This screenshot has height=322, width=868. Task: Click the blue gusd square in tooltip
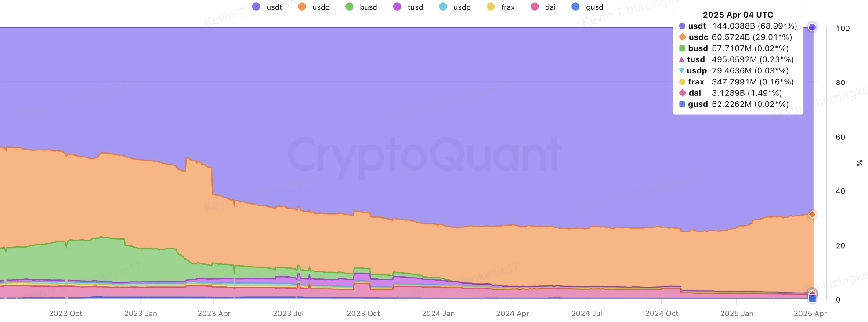point(682,104)
